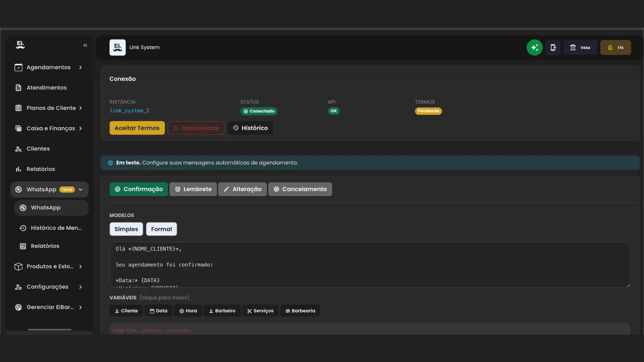Collapse the WhatsApp Teste dropdown

tap(80, 190)
